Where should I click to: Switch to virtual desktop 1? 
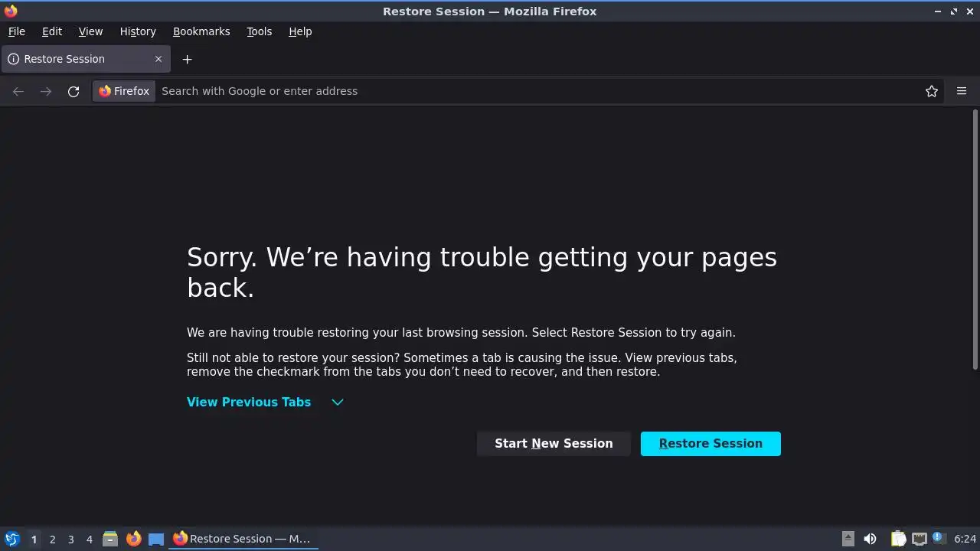(x=34, y=539)
